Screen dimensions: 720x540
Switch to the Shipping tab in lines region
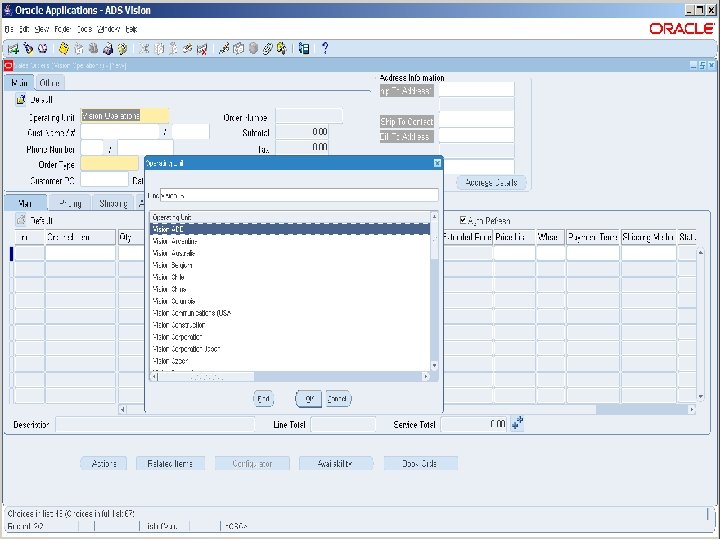click(113, 203)
